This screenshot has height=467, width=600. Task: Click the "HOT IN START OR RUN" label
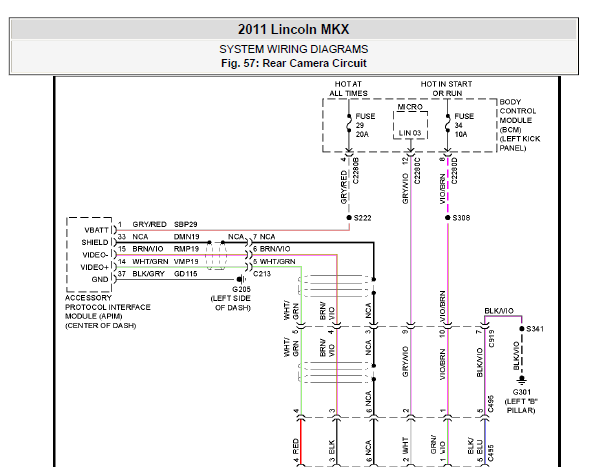(447, 89)
